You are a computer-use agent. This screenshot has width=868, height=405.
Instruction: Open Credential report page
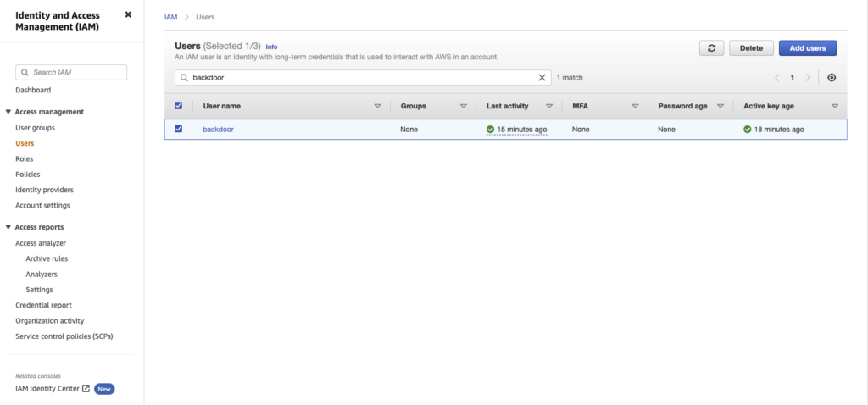pyautogui.click(x=44, y=305)
